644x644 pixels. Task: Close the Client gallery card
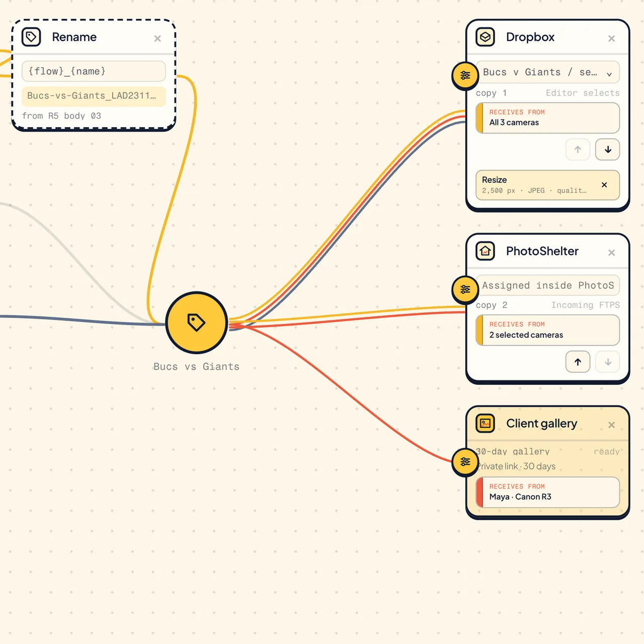611,425
